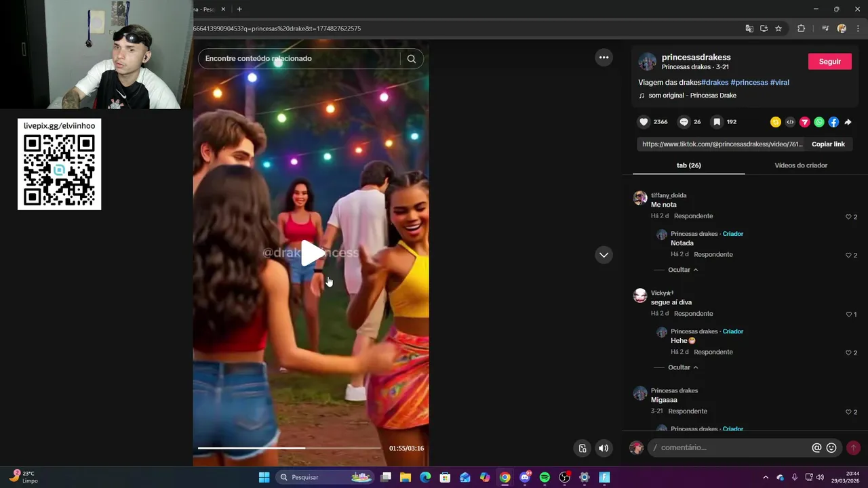Image resolution: width=868 pixels, height=488 pixels.
Task: Click the search magnifier in related content box
Action: click(412, 59)
